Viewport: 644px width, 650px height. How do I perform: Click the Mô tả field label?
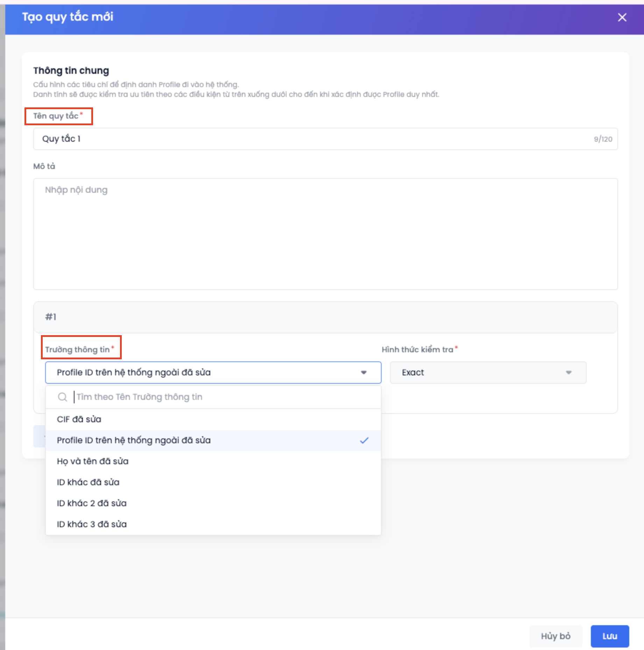[x=44, y=166]
